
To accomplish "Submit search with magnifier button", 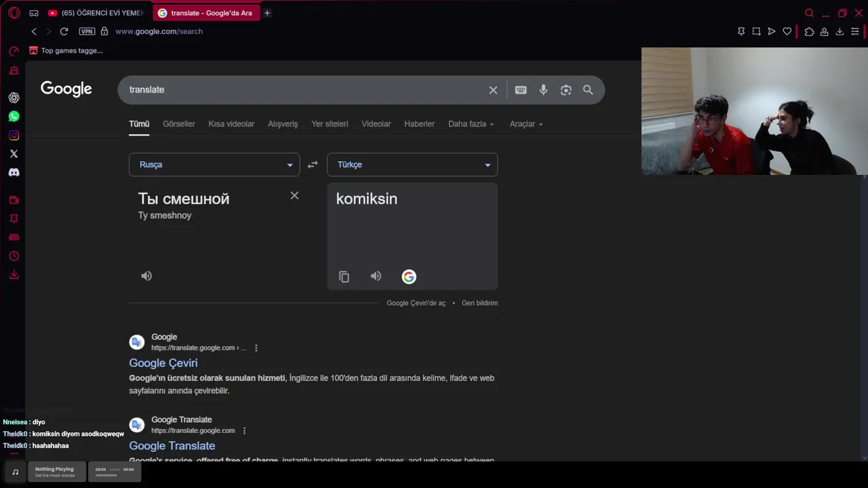I will point(588,90).
